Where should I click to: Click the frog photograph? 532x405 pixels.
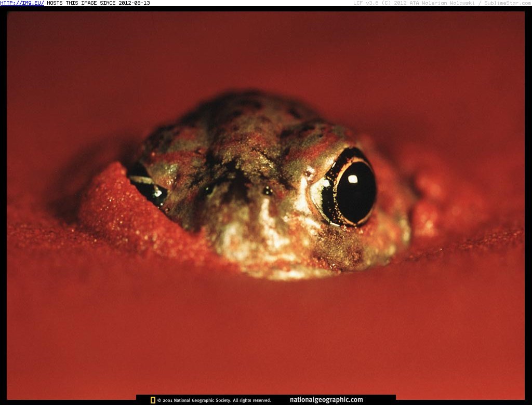coord(265,205)
